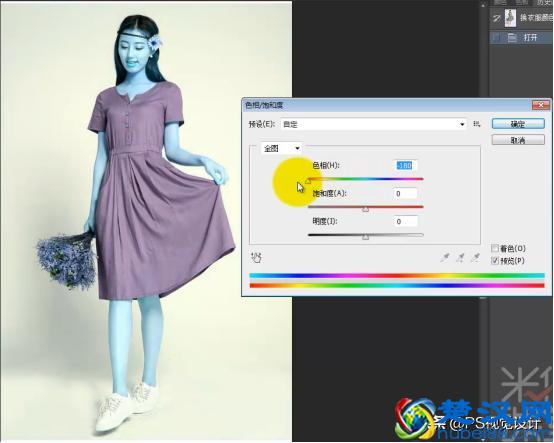Click the 饱和度(A) saturation slider handle
This screenshot has height=443, width=554.
coord(366,209)
